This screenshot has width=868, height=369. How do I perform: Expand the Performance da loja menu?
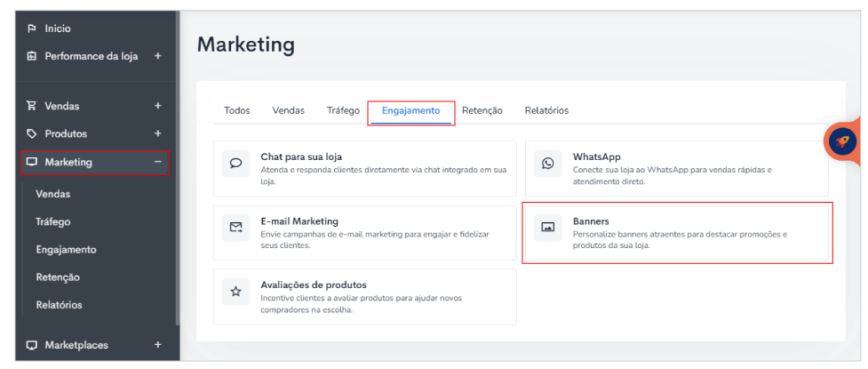click(157, 56)
